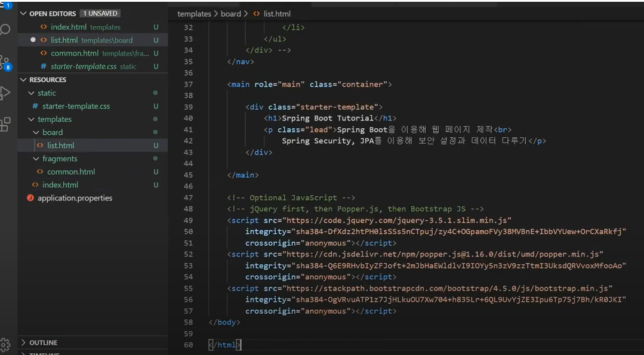Collapse the Open Editors section
Screen dimensions: 644x355
point(23,14)
